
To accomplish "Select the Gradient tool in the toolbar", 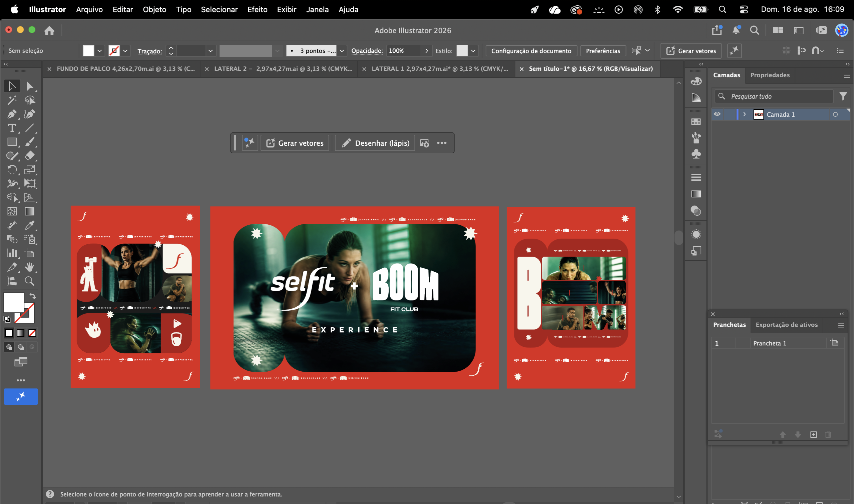I will [30, 211].
